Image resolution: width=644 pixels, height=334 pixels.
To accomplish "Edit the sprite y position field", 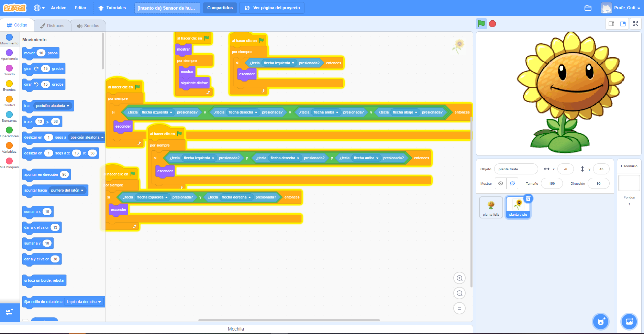I will coord(601,169).
